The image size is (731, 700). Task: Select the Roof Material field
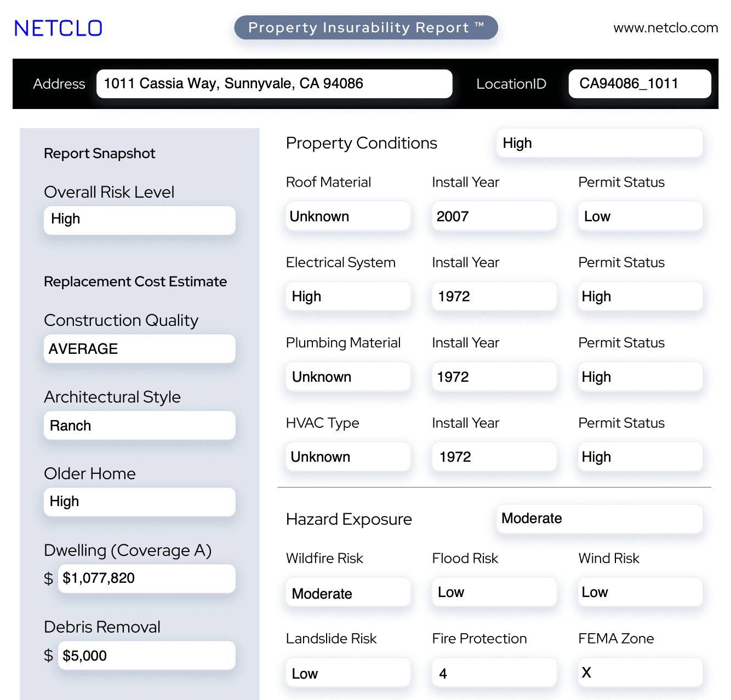tap(348, 216)
